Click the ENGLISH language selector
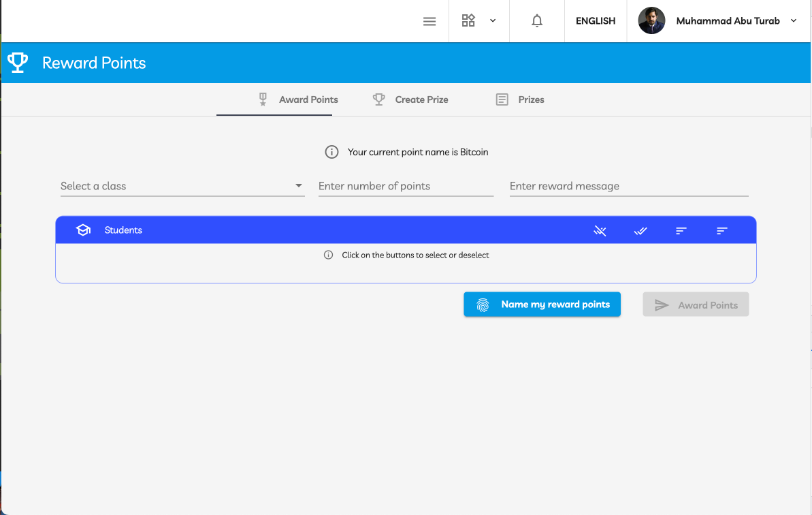This screenshot has height=515, width=812. click(595, 20)
